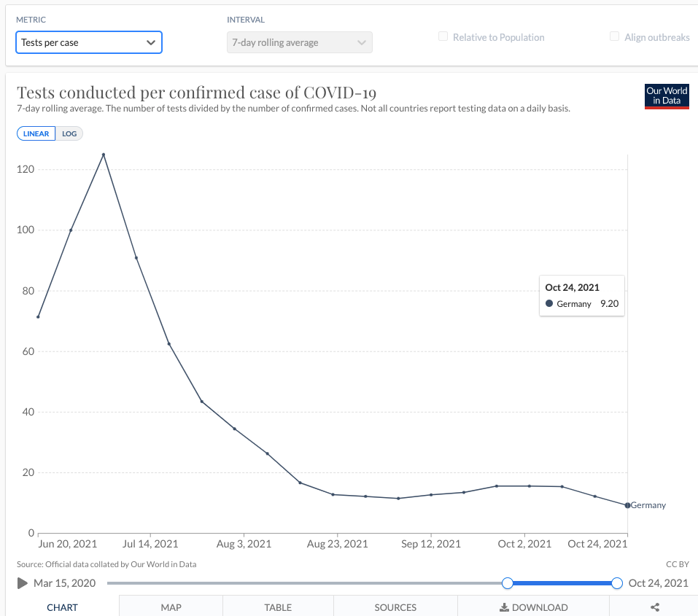Expand the 7-day rolling average interval dropdown

click(299, 42)
